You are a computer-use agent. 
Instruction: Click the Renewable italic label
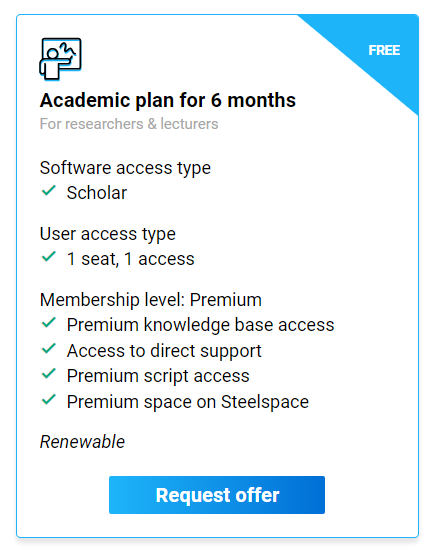(x=82, y=442)
